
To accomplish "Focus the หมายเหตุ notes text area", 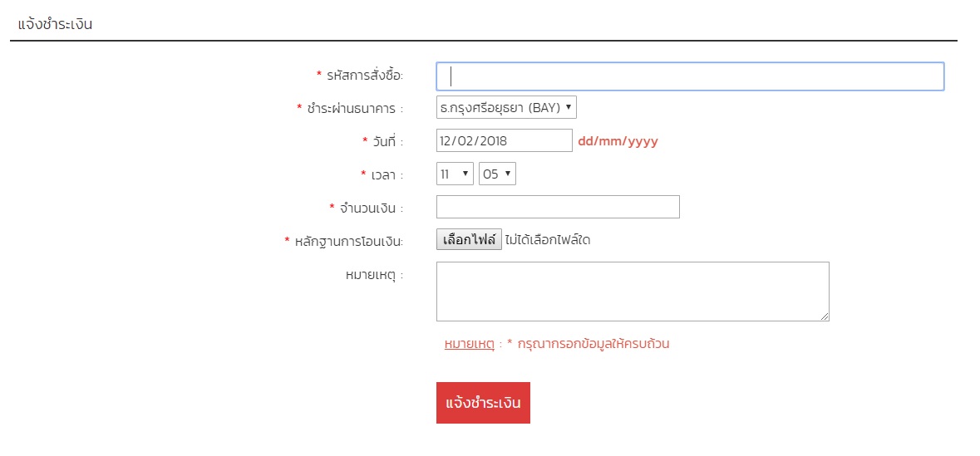I will [x=633, y=292].
